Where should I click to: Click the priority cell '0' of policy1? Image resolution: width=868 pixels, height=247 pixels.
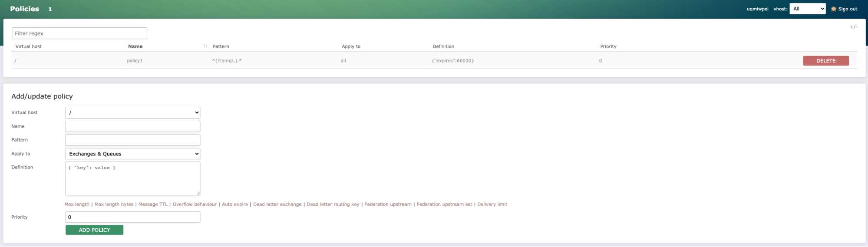601,61
